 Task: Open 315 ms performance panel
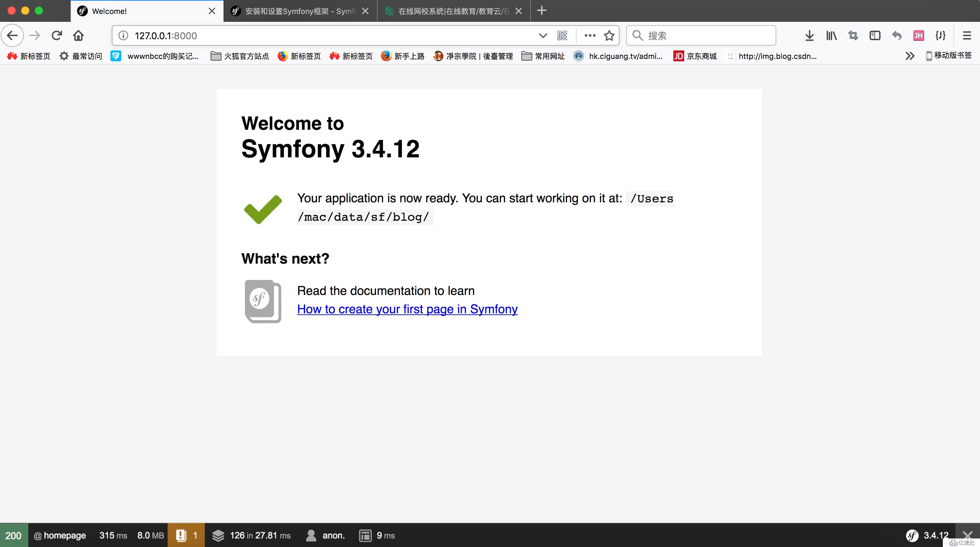click(x=113, y=535)
